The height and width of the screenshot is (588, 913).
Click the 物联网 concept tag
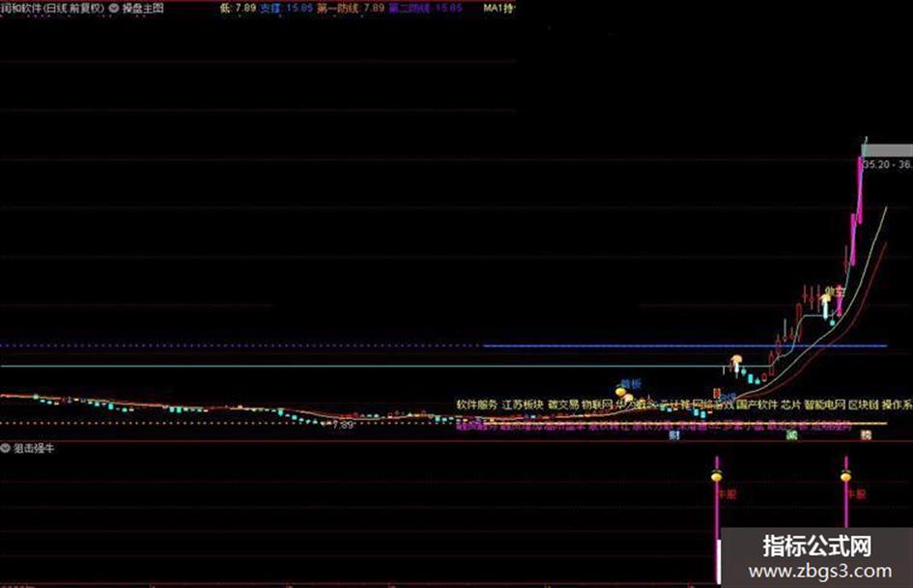[597, 404]
